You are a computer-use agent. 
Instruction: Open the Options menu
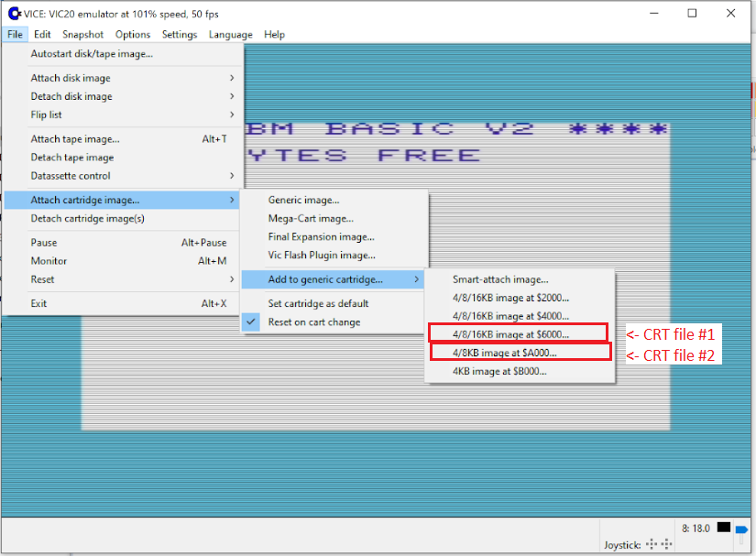point(133,34)
